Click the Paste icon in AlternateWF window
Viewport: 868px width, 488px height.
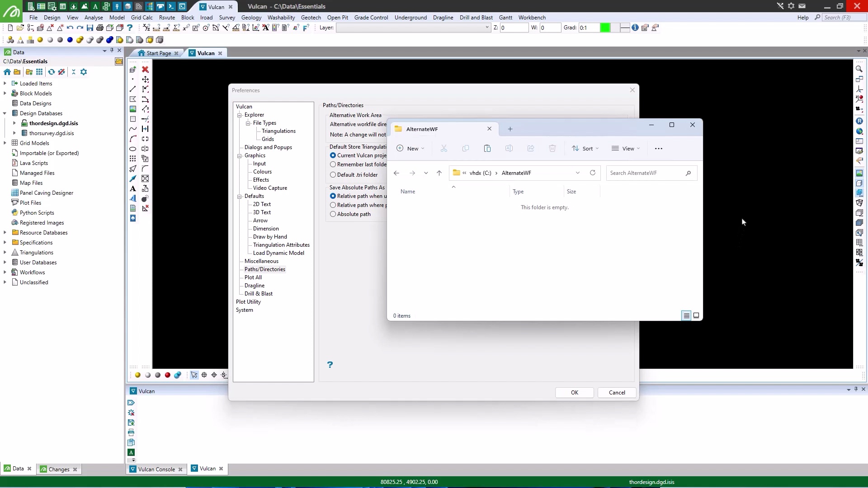click(x=487, y=148)
